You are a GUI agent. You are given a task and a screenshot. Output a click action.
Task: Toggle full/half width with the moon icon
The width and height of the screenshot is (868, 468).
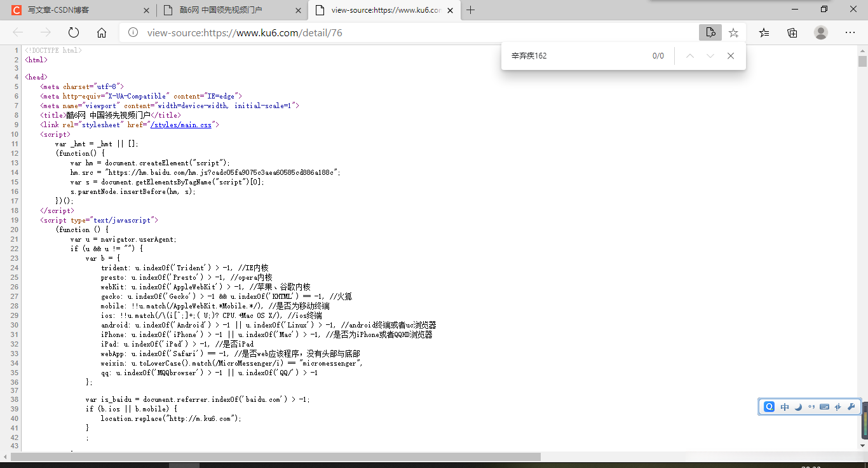coord(799,406)
